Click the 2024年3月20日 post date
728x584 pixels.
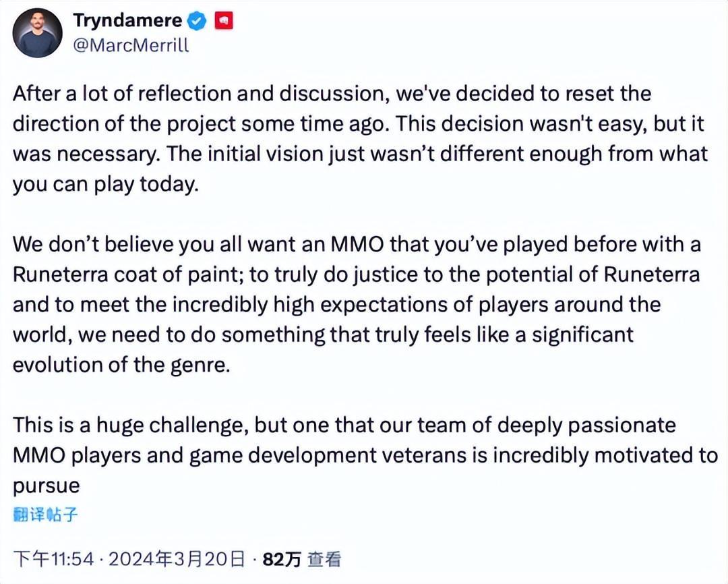177,559
